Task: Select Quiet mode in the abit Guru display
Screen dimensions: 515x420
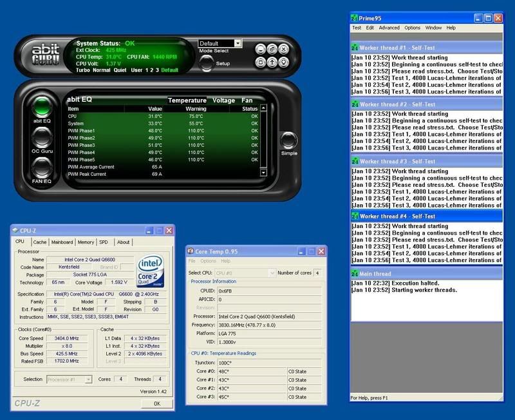Action: pyautogui.click(x=120, y=70)
